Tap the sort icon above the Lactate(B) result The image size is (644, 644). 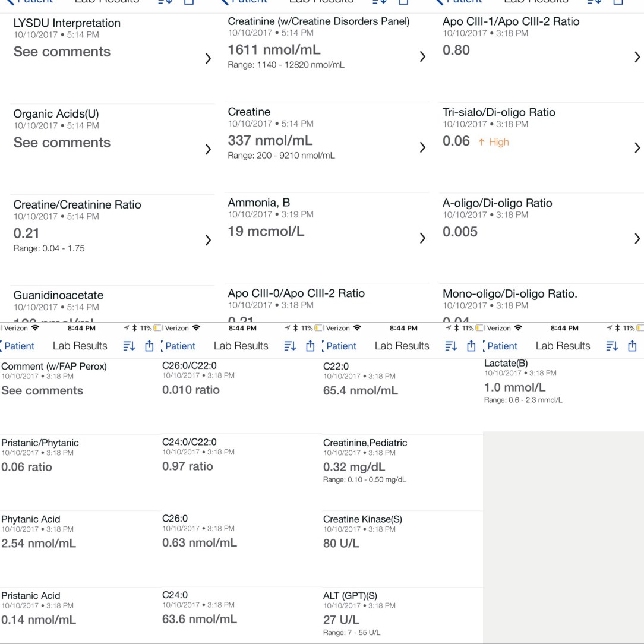pyautogui.click(x=611, y=346)
